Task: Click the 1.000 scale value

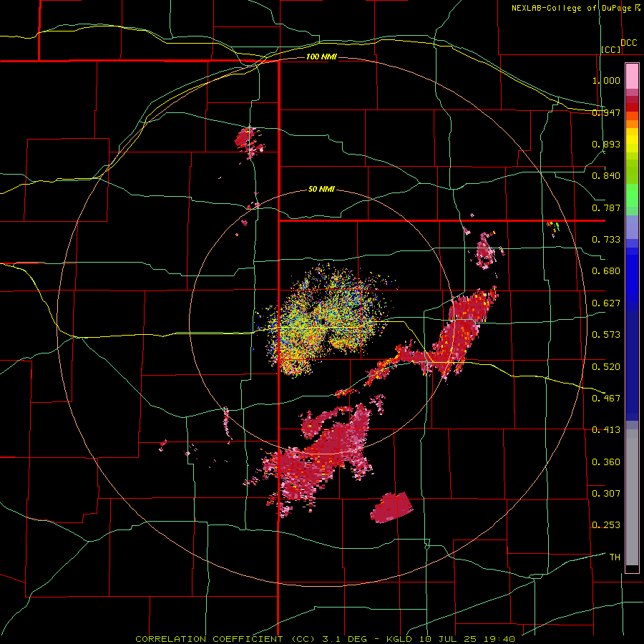Action: (x=606, y=80)
